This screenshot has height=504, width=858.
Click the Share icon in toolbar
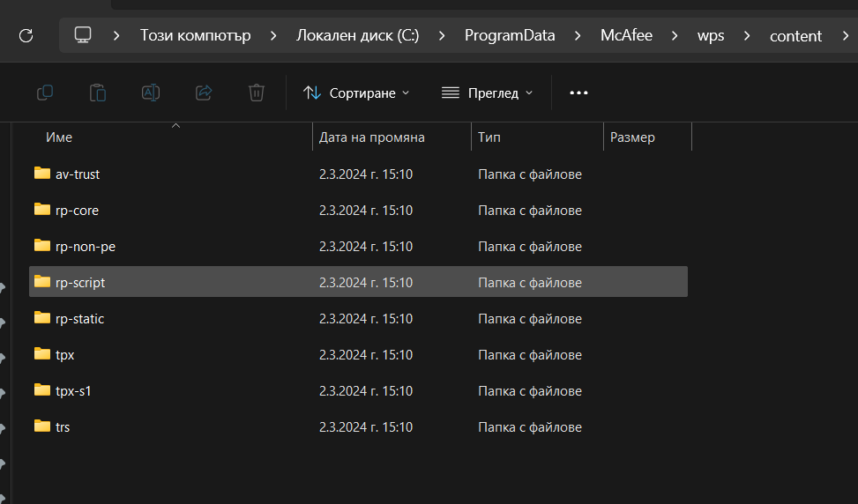click(204, 93)
